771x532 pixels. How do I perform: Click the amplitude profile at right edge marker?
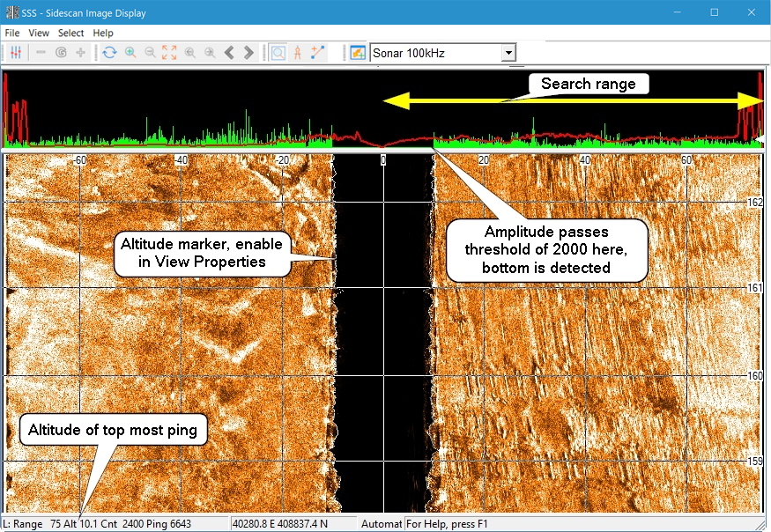click(760, 139)
